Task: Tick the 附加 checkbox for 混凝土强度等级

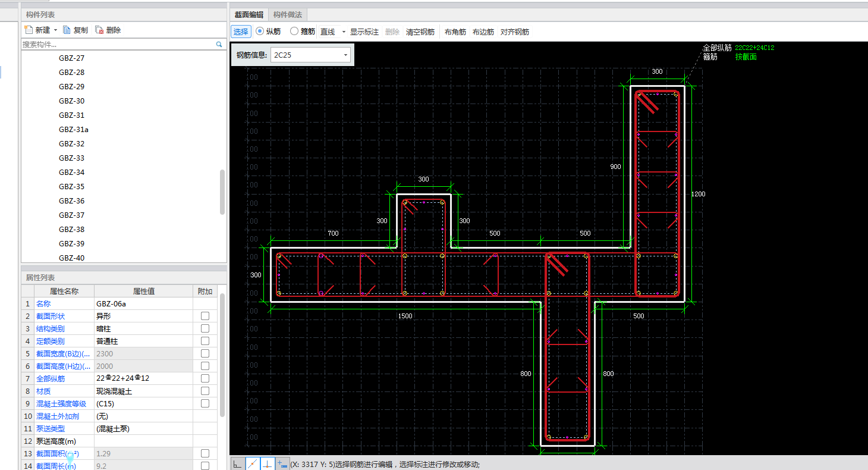Action: 205,403
